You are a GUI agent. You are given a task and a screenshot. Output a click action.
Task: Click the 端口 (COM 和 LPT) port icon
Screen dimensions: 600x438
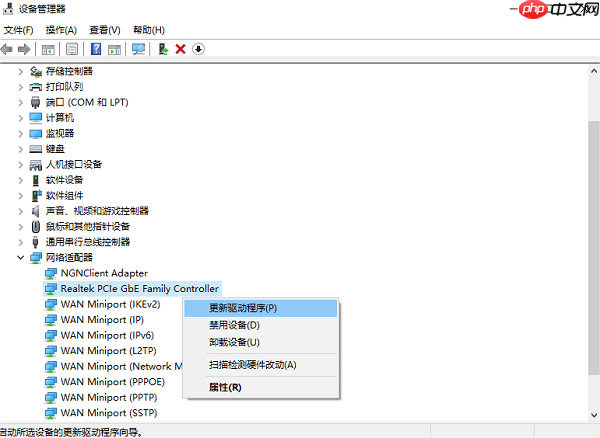[36, 102]
